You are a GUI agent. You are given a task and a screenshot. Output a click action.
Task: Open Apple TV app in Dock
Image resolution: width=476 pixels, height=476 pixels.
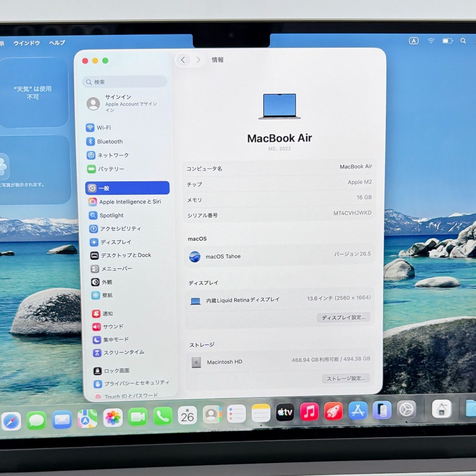[285, 412]
